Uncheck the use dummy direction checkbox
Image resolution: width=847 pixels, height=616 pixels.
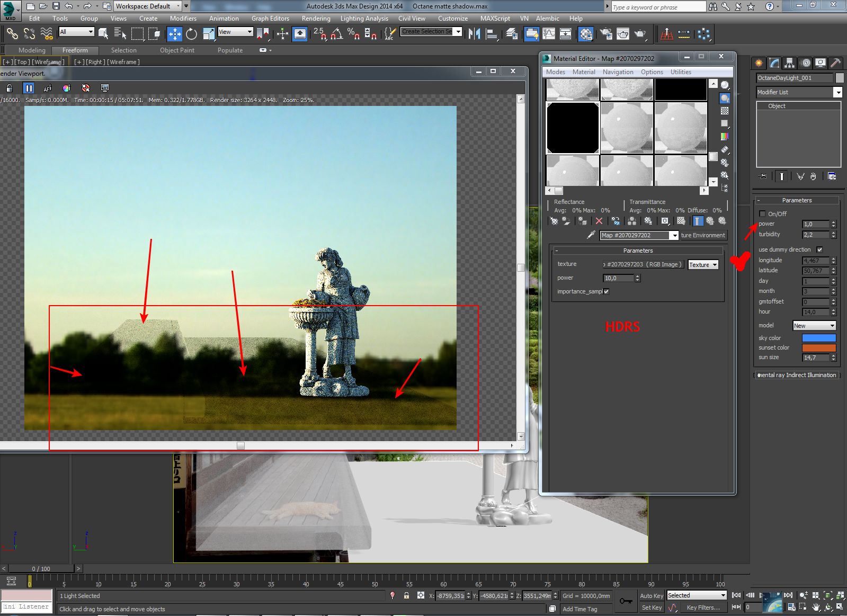click(819, 249)
